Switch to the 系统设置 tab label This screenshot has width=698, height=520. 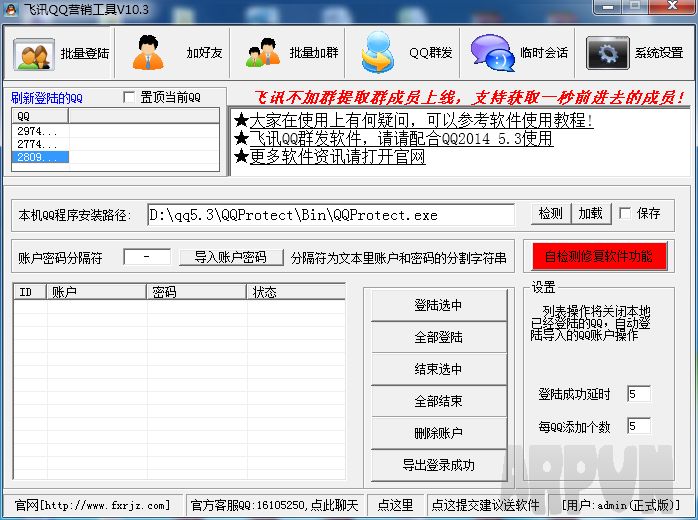[659, 53]
